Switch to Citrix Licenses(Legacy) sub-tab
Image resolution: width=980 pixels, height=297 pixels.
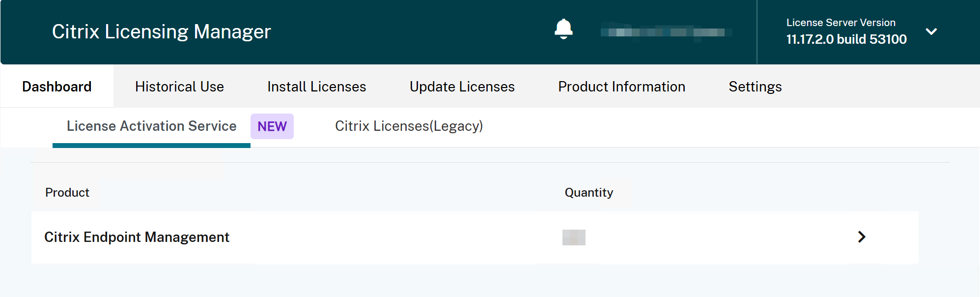click(409, 126)
